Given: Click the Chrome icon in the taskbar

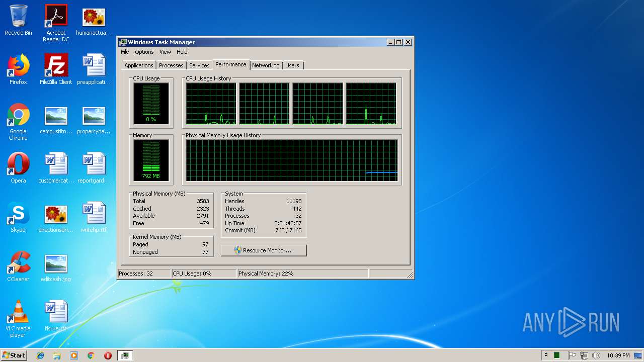Looking at the screenshot, I should [x=91, y=355].
